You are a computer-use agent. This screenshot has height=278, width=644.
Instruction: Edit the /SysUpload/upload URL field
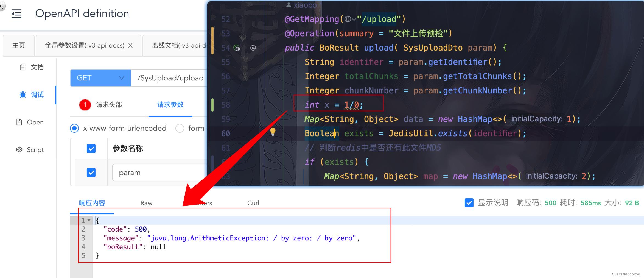point(169,78)
